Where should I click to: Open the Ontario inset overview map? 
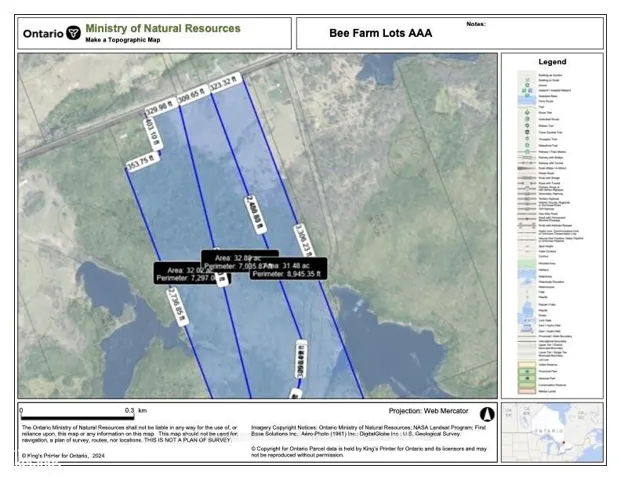click(552, 432)
